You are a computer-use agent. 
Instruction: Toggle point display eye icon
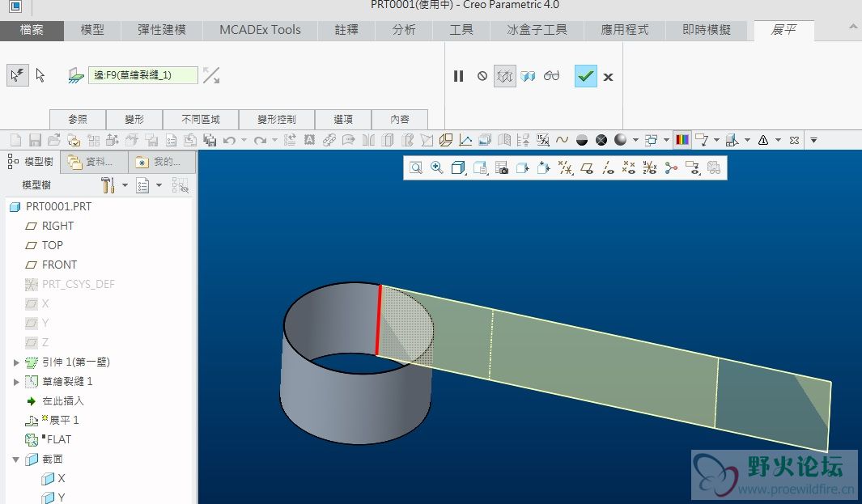coord(629,167)
